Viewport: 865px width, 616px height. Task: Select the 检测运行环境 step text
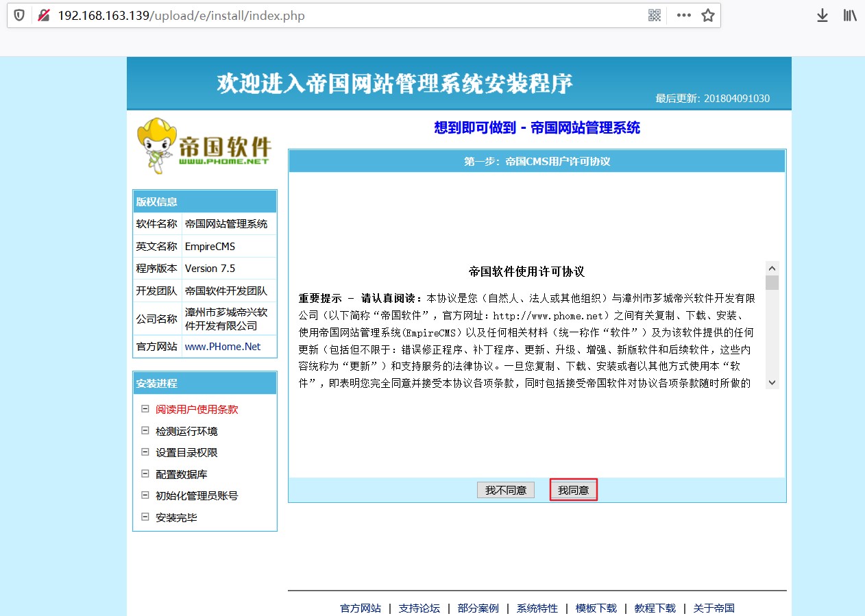tap(186, 431)
